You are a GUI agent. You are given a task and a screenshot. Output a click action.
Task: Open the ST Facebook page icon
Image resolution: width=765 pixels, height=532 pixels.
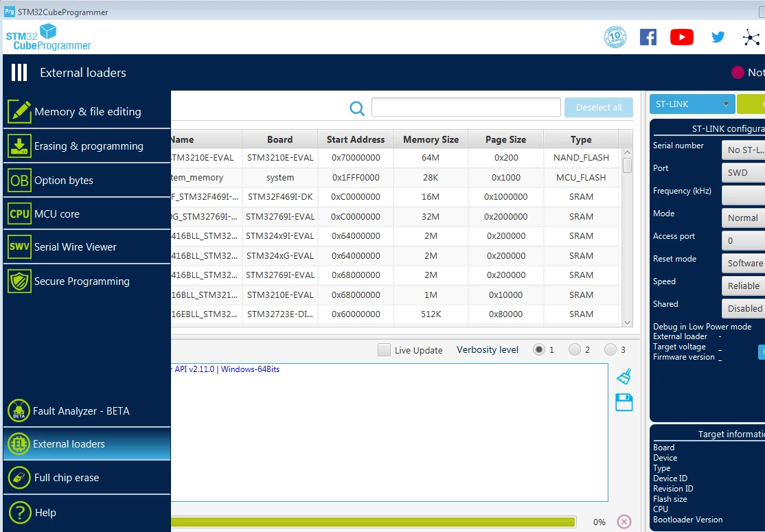(x=648, y=37)
